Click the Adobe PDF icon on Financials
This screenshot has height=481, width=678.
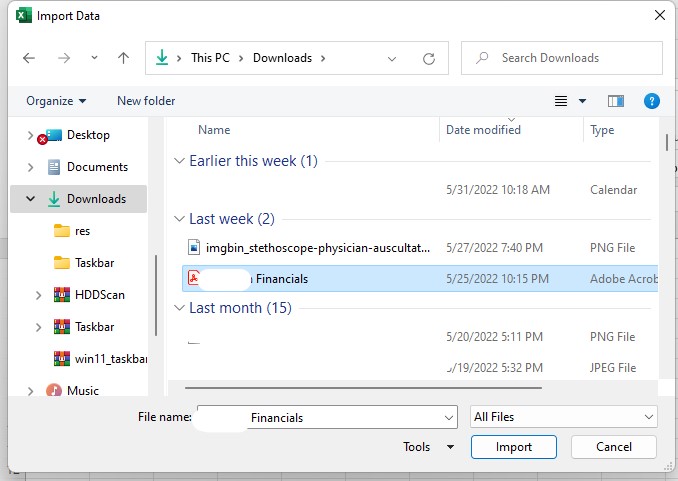[x=194, y=277]
